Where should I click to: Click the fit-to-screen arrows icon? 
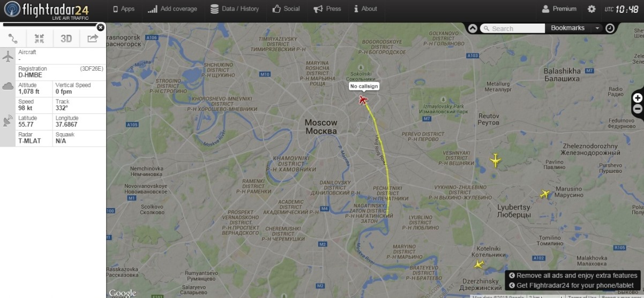point(39,38)
